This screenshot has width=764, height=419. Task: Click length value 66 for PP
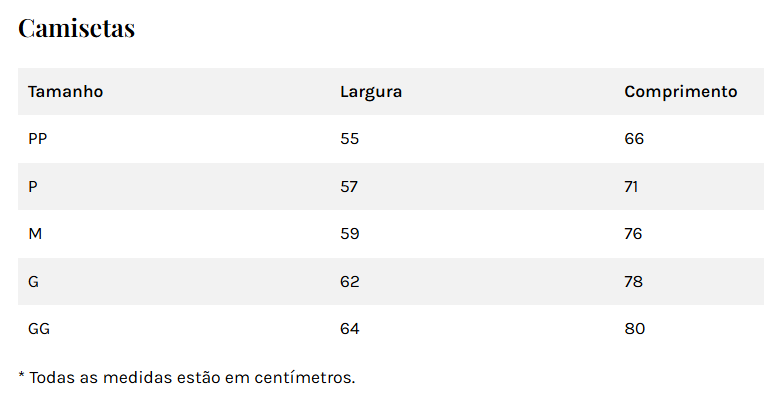[634, 139]
